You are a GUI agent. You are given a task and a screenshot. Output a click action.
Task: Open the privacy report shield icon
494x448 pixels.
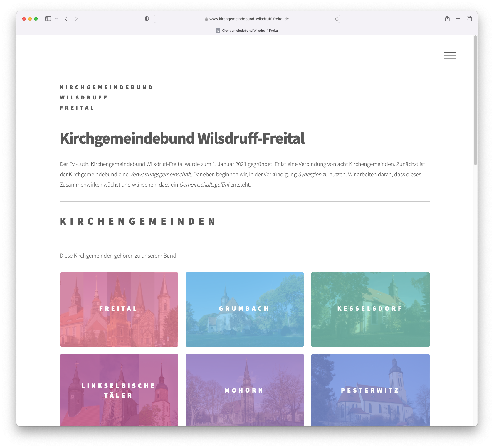point(147,19)
